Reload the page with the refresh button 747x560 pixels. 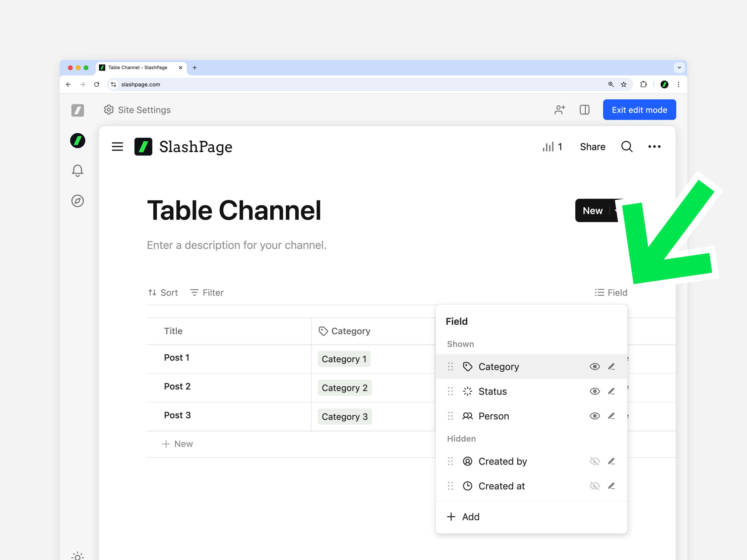pos(97,84)
